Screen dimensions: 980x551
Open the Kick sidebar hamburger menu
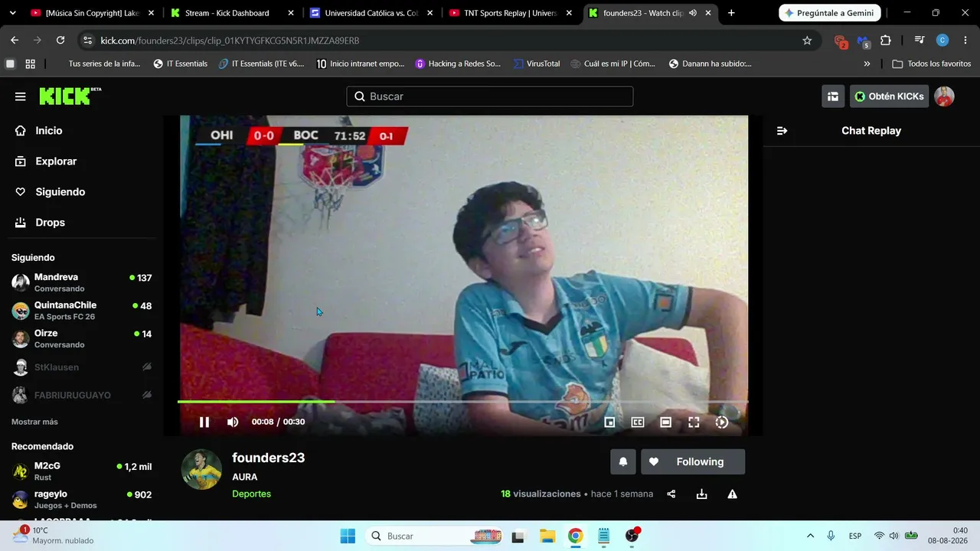click(21, 96)
